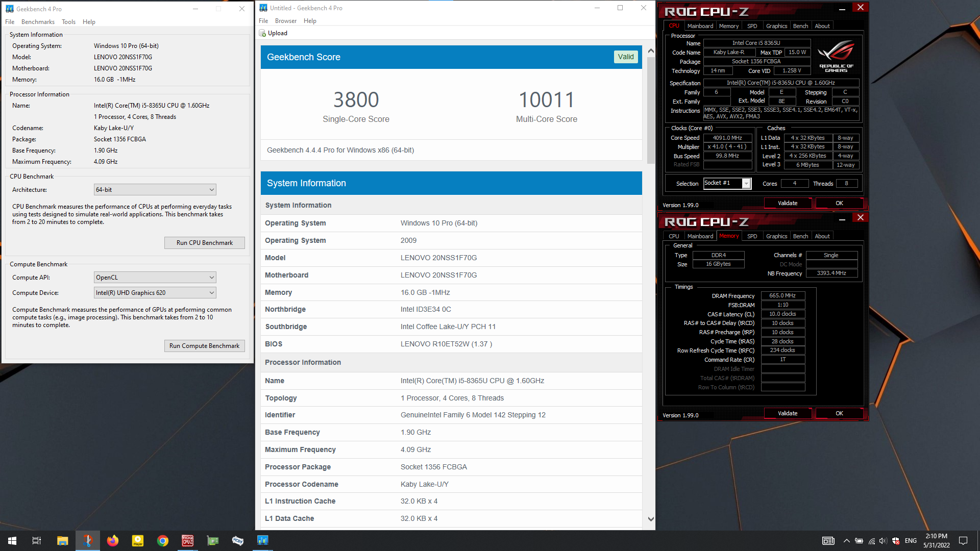This screenshot has width=980, height=551.
Task: Click the scroll up arrow in results window
Action: [x=651, y=51]
